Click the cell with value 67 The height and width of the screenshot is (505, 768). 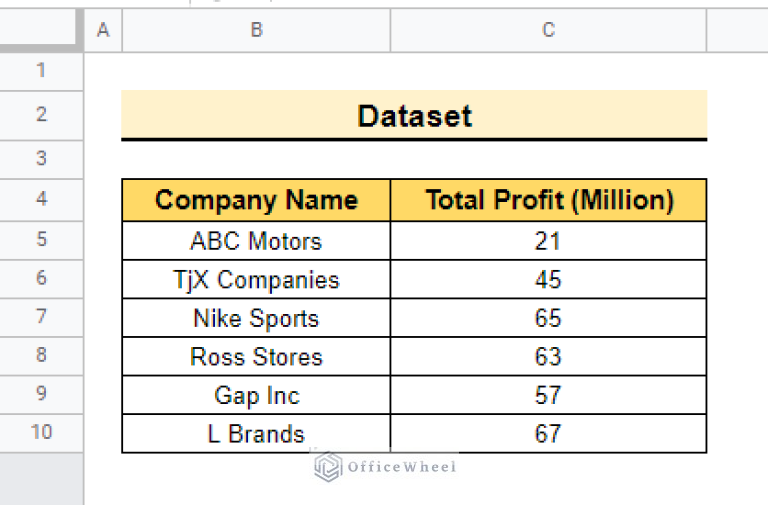[548, 434]
